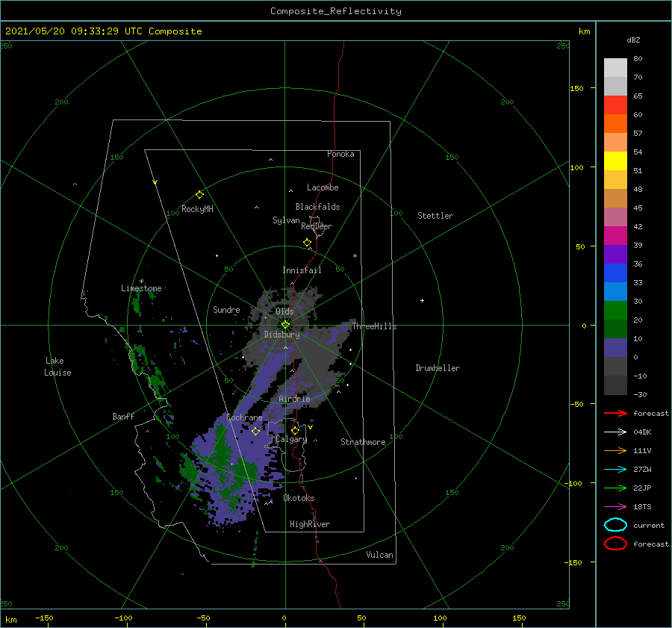
Task: Click the red 60 dBZ color swatch
Action: (615, 105)
